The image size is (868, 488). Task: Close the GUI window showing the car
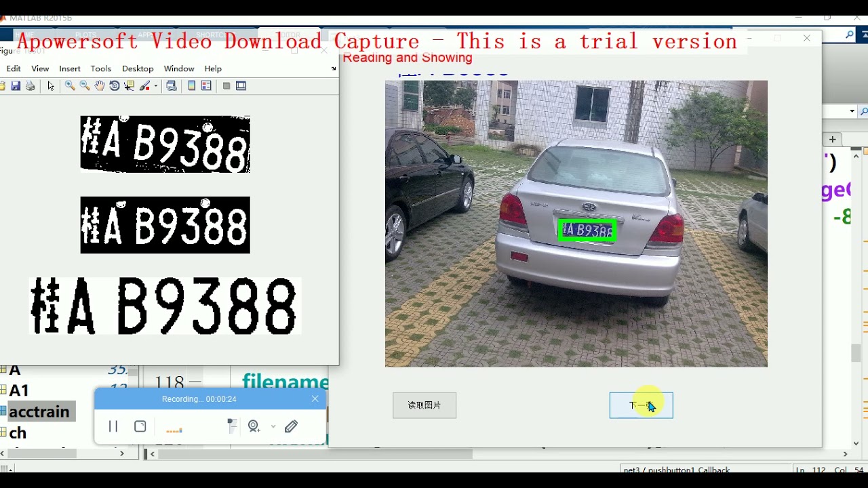tap(807, 39)
